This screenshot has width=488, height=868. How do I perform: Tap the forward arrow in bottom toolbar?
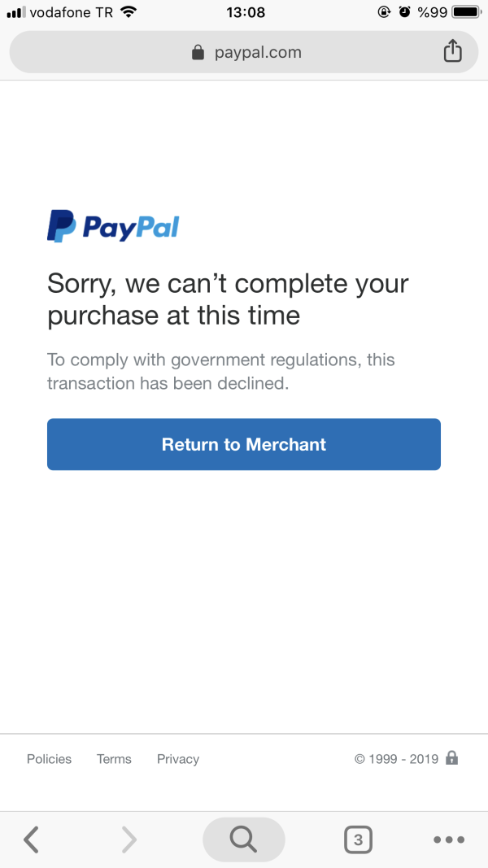point(129,840)
